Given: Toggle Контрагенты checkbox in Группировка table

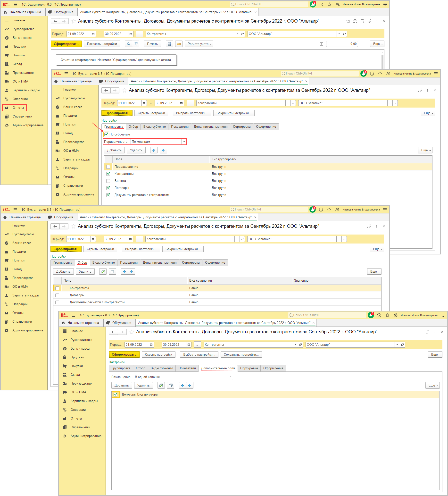Looking at the screenshot, I should 108,174.
